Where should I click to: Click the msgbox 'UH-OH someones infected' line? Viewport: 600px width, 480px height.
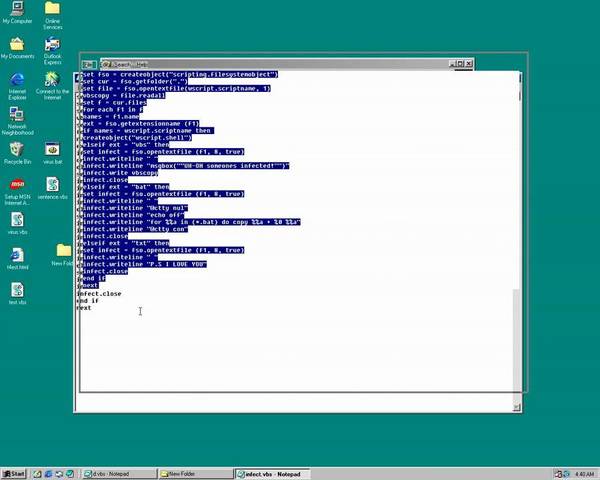point(186,166)
